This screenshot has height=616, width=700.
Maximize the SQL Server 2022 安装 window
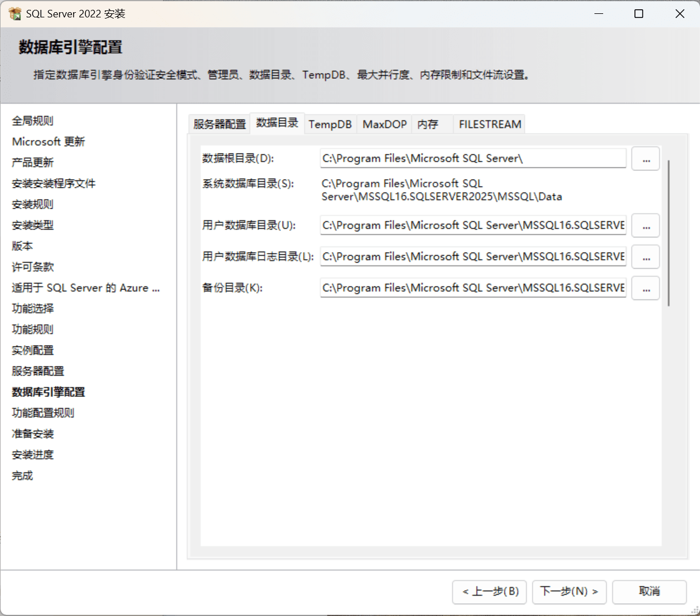point(639,13)
